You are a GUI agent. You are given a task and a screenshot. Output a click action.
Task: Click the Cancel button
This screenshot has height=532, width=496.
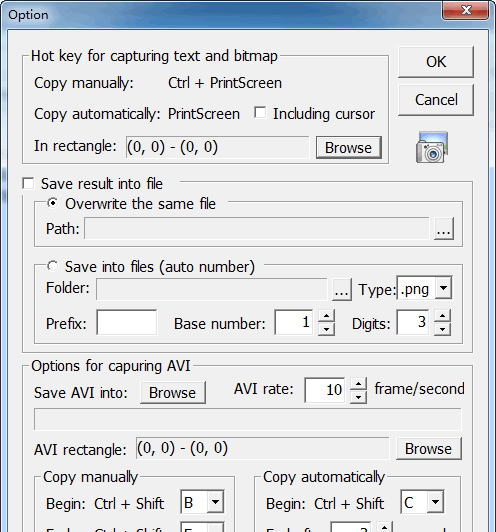click(436, 100)
